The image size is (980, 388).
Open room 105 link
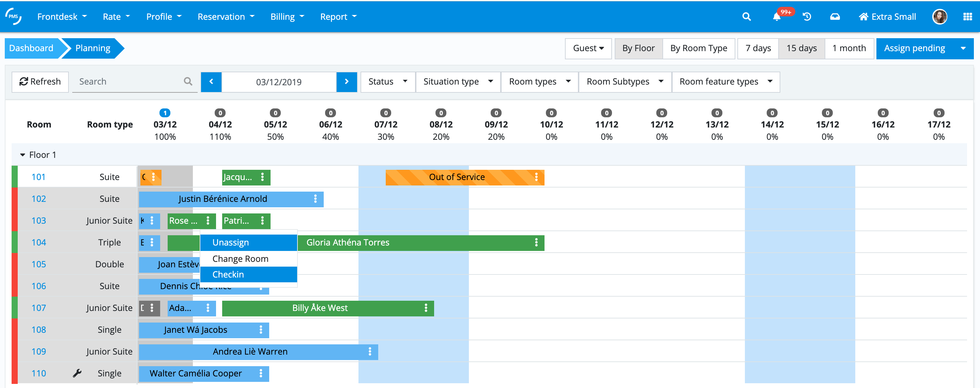click(x=39, y=264)
